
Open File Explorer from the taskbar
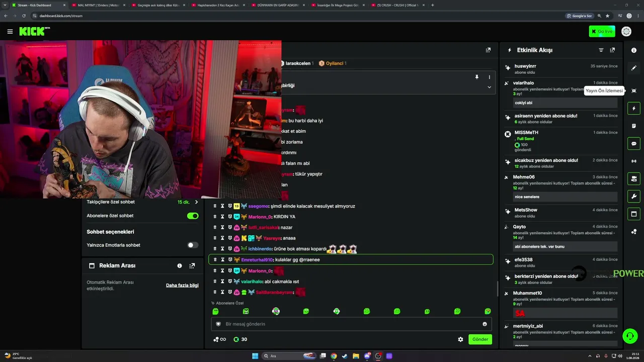click(x=356, y=356)
